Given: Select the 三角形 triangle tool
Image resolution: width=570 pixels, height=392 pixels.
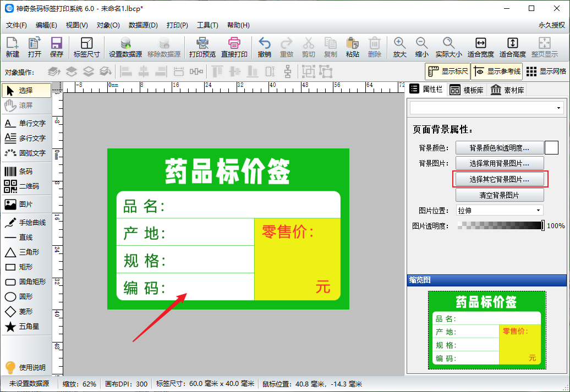Looking at the screenshot, I should point(26,252).
